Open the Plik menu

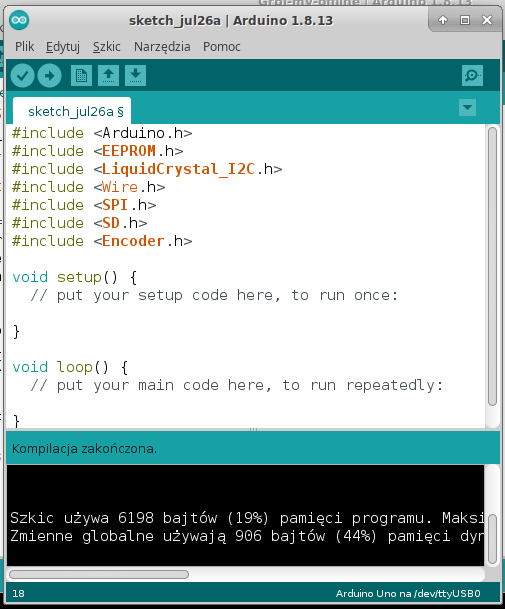pos(24,47)
